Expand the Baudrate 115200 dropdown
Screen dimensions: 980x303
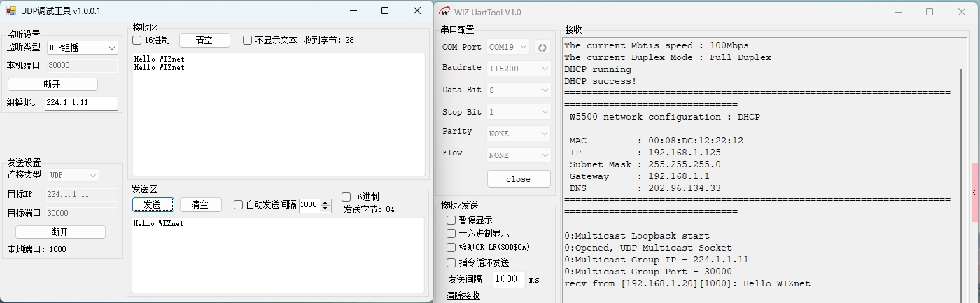(519, 69)
